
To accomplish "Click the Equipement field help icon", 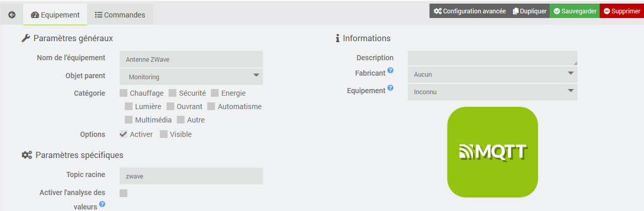I will (390, 88).
